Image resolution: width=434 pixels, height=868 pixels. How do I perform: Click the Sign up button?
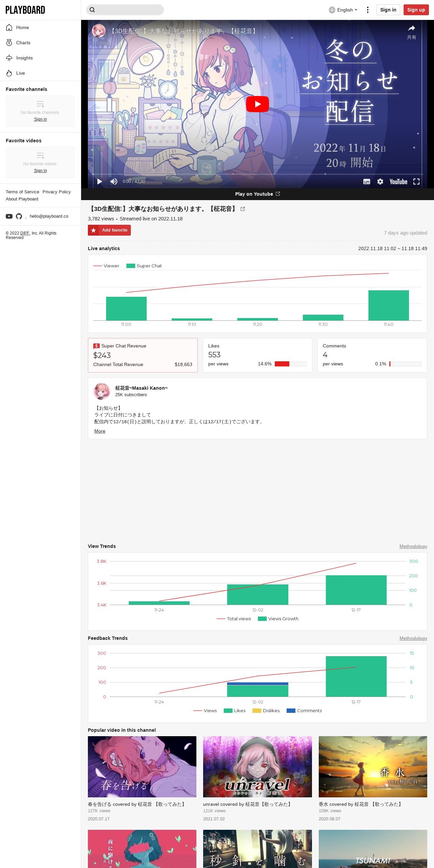click(416, 10)
